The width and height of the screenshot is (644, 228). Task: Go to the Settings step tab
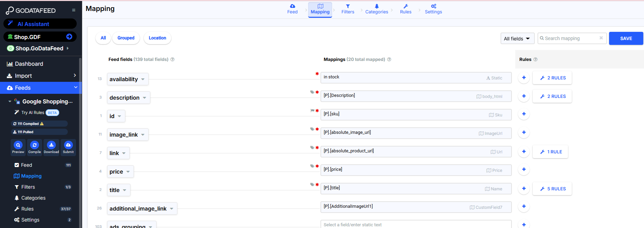point(433,9)
